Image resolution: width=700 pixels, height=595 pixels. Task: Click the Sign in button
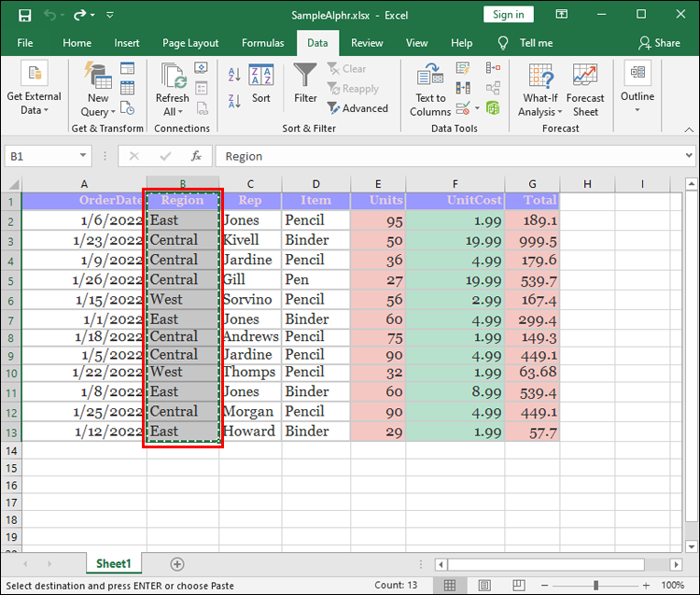[509, 14]
